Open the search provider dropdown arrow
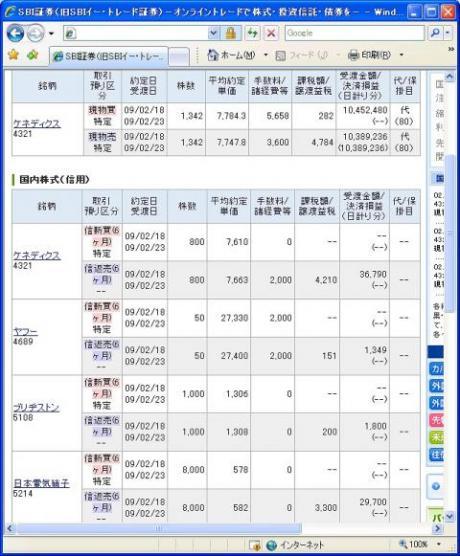The width and height of the screenshot is (460, 556). pyautogui.click(x=448, y=33)
